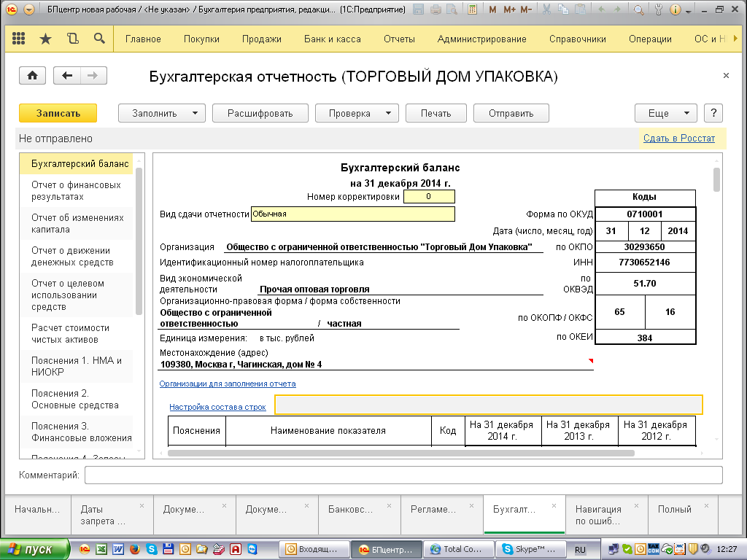747x560 pixels.
Task: Click the report's vertical scrollbar
Action: coord(716,179)
